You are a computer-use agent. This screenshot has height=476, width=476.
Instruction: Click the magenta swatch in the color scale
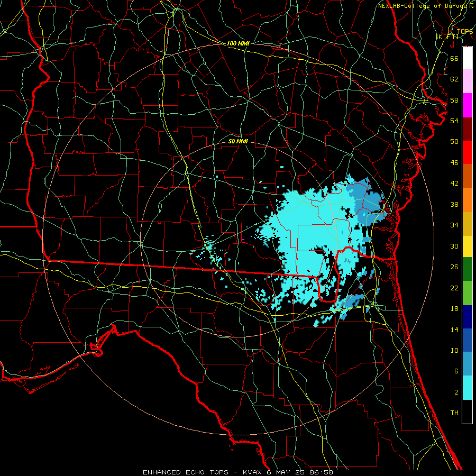point(467,105)
